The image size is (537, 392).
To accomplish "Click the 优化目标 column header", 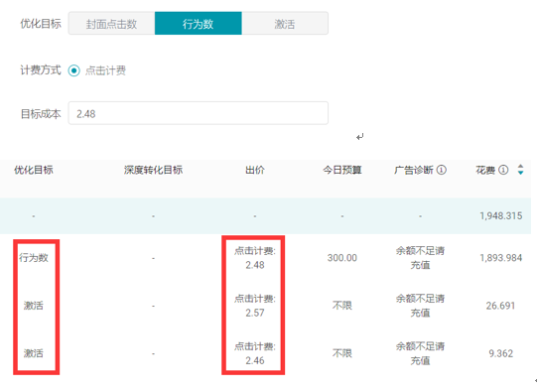I will [34, 170].
